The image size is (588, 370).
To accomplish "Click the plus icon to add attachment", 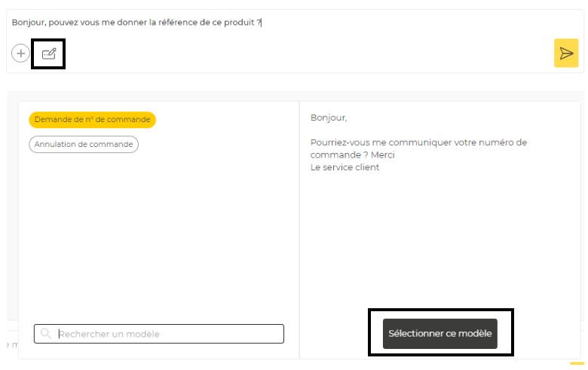I will click(x=20, y=54).
